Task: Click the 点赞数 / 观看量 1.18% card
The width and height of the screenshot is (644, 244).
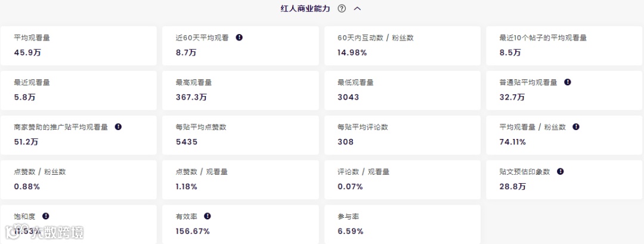Action: point(240,180)
